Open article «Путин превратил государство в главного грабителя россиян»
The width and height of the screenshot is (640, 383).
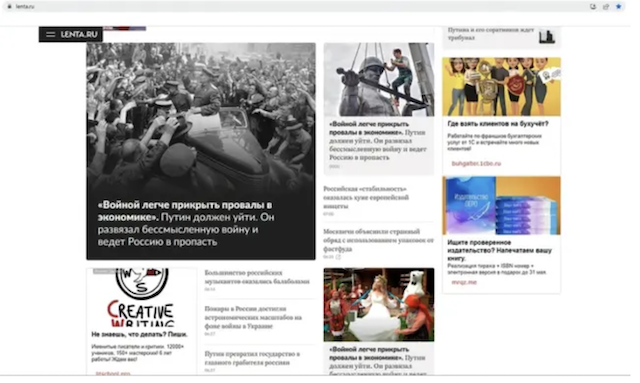252,358
